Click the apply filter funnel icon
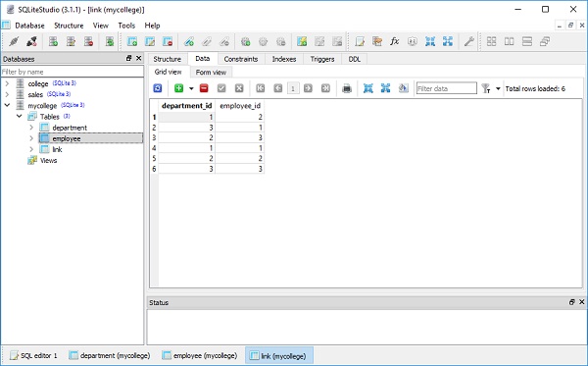Screen dimensions: 588x366 [x=486, y=88]
